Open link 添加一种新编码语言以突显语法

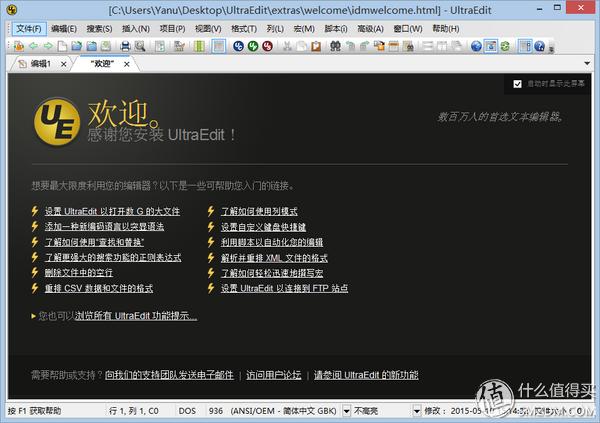[104, 227]
